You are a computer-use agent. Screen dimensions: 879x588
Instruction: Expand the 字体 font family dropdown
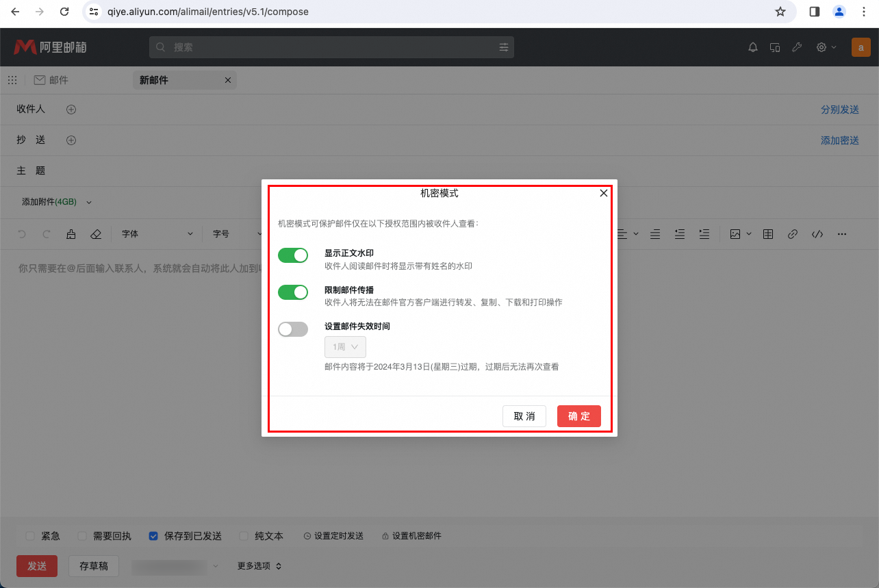[156, 233]
